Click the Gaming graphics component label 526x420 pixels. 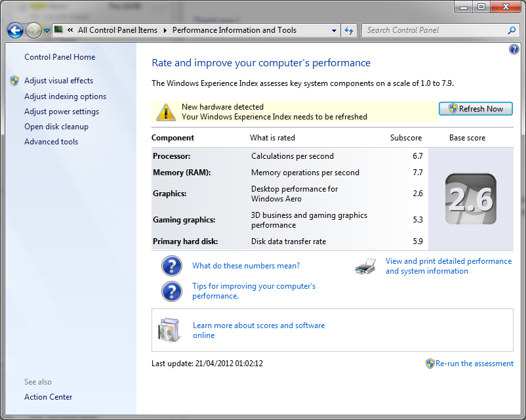(x=184, y=220)
